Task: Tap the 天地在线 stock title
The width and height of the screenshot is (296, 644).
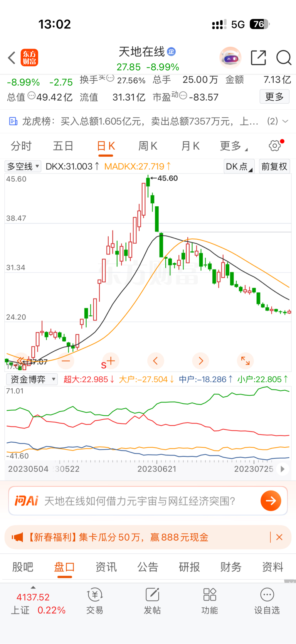Action: [142, 51]
